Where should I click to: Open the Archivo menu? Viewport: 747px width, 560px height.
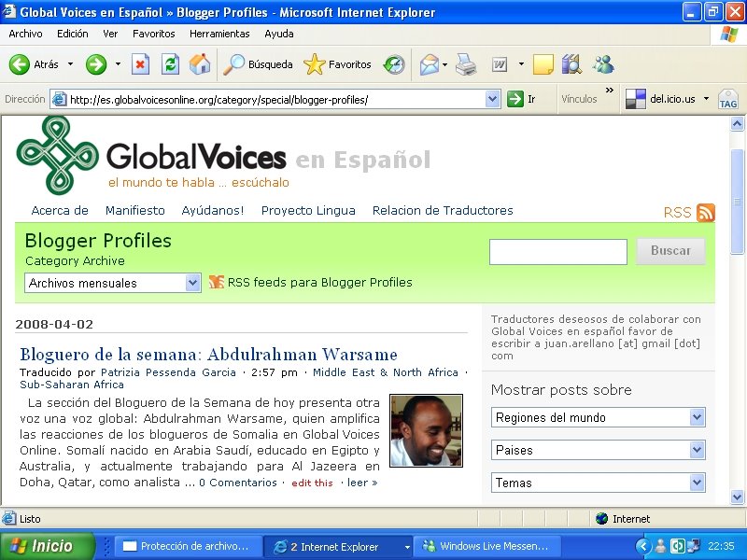pyautogui.click(x=25, y=34)
